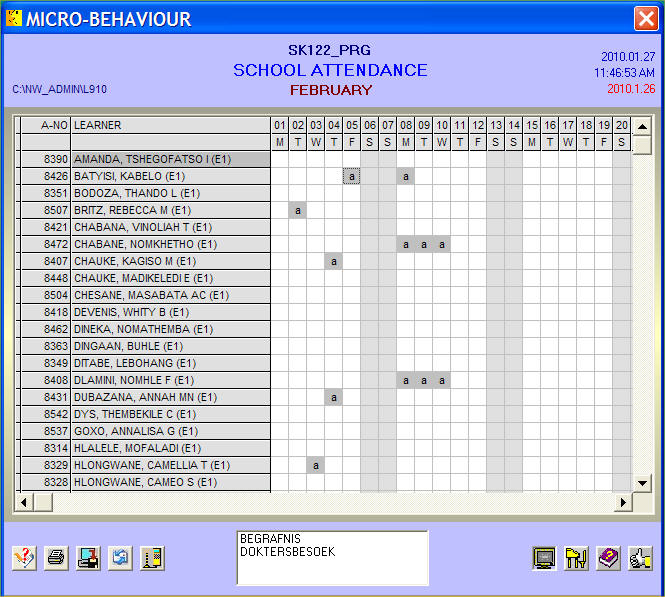This screenshot has width=665, height=597.
Task: Click the yellow tools settings icon
Action: pyautogui.click(x=576, y=559)
